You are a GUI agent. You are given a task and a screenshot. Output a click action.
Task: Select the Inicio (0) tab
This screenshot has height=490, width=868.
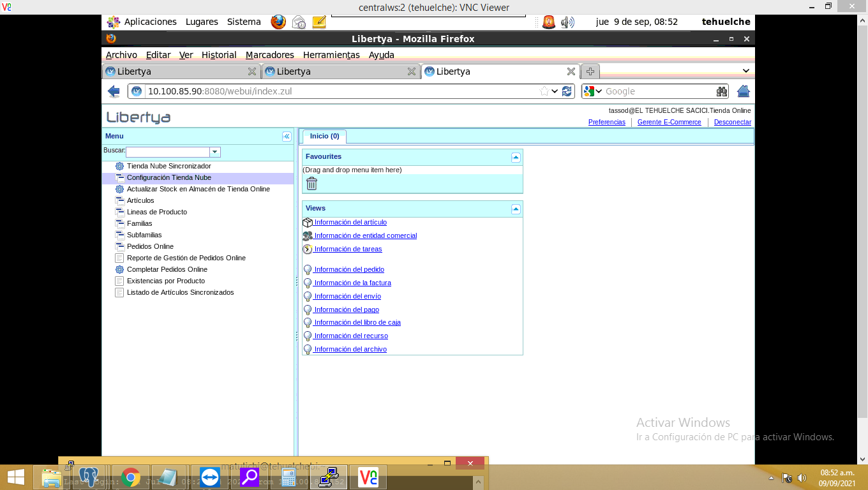(324, 137)
